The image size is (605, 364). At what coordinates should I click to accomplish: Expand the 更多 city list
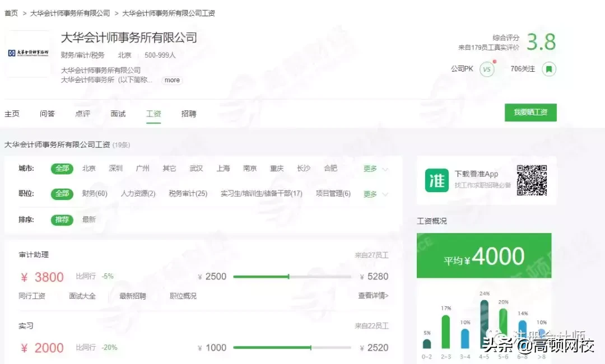pos(370,168)
